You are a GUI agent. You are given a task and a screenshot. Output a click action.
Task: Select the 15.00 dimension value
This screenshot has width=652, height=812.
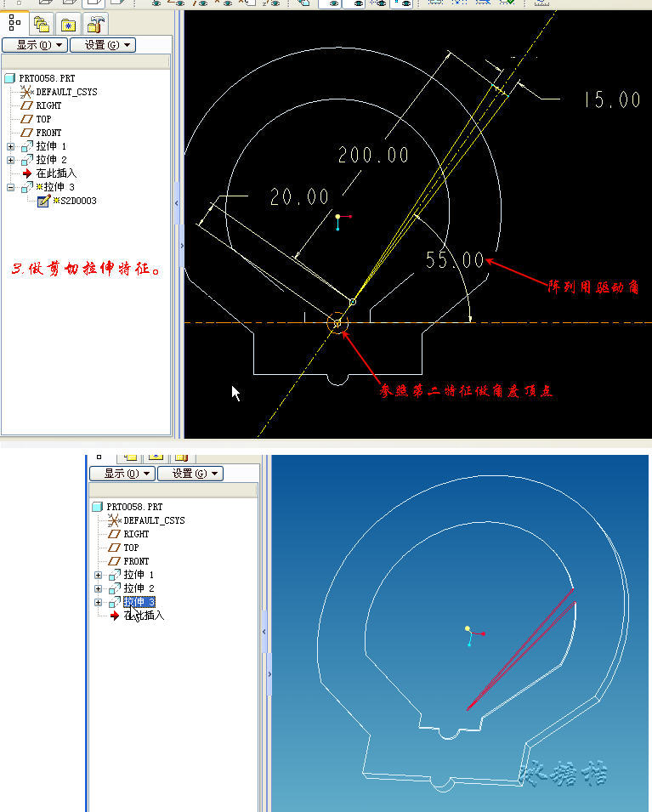pyautogui.click(x=612, y=99)
